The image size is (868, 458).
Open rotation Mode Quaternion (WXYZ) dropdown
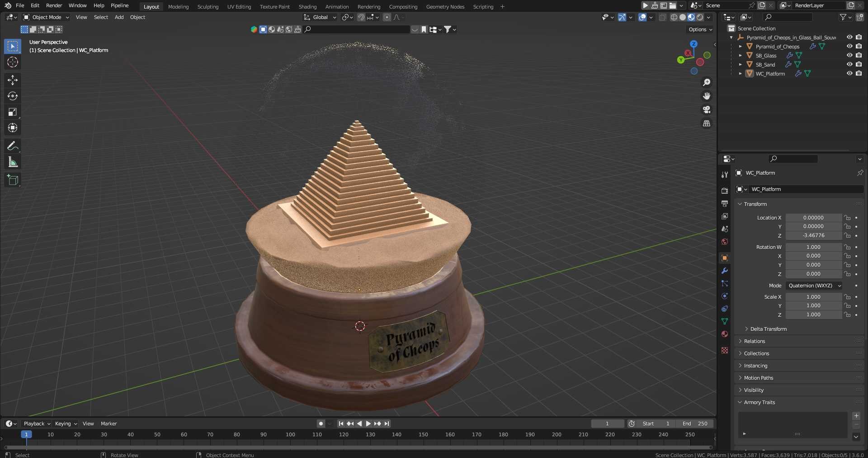point(814,286)
